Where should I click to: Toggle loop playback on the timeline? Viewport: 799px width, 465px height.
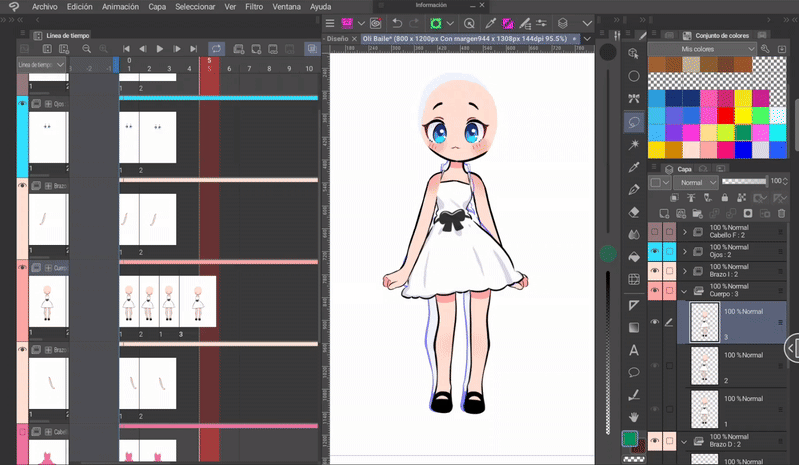click(x=216, y=48)
